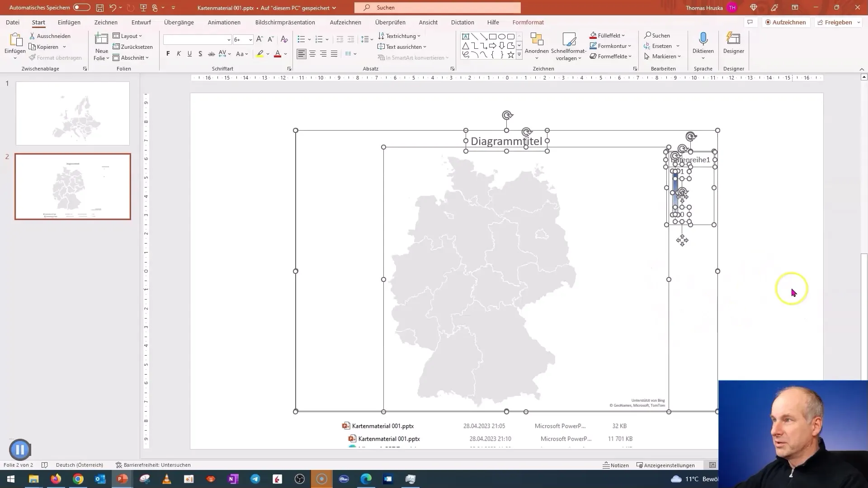Screen dimensions: 868x488
Task: Open Fülleffekt dropdown
Action: click(608, 35)
